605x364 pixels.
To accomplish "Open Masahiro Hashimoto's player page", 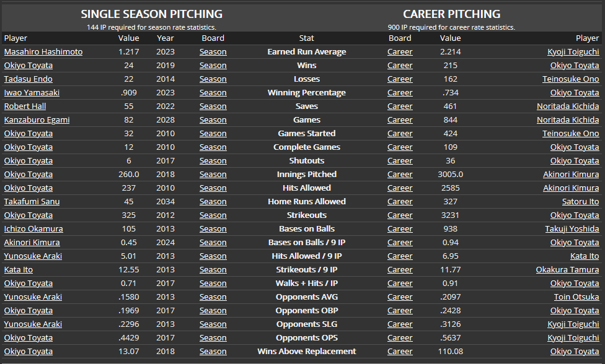I will pos(43,52).
